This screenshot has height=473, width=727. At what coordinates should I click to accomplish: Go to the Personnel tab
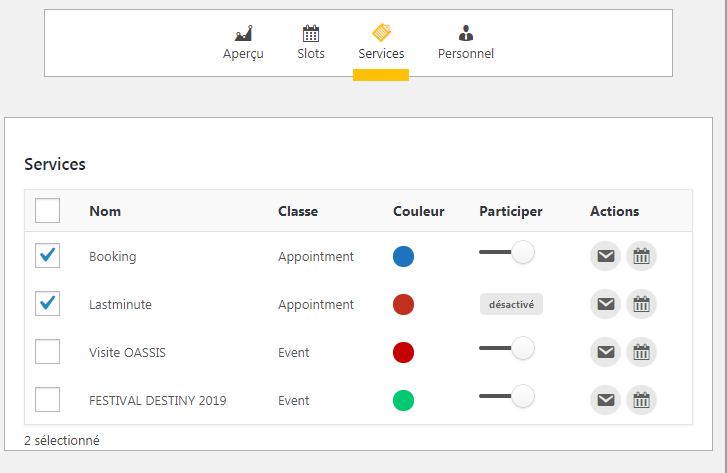coord(466,43)
